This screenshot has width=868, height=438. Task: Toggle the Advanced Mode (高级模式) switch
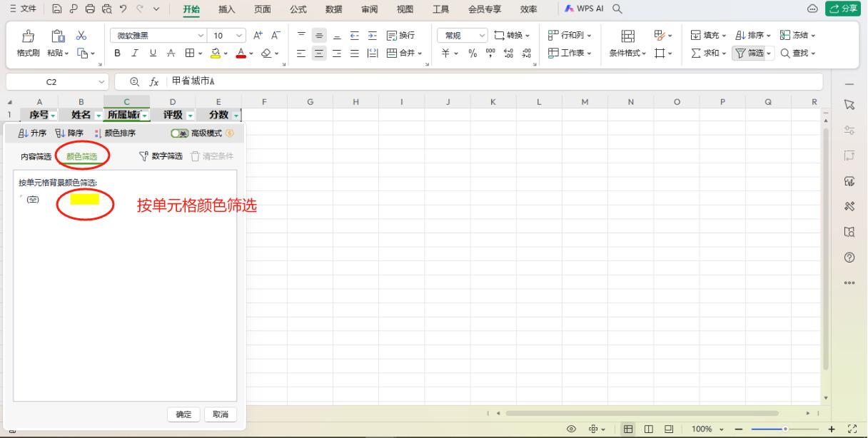coord(178,133)
